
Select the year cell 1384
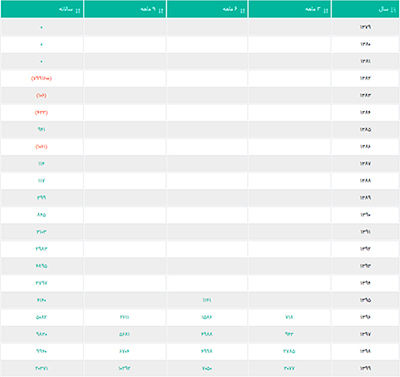pos(365,112)
